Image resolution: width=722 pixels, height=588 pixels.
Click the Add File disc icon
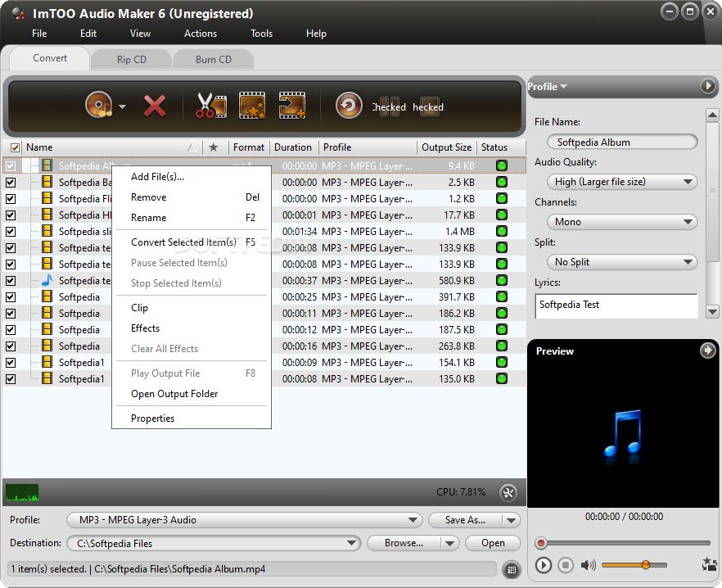[98, 105]
